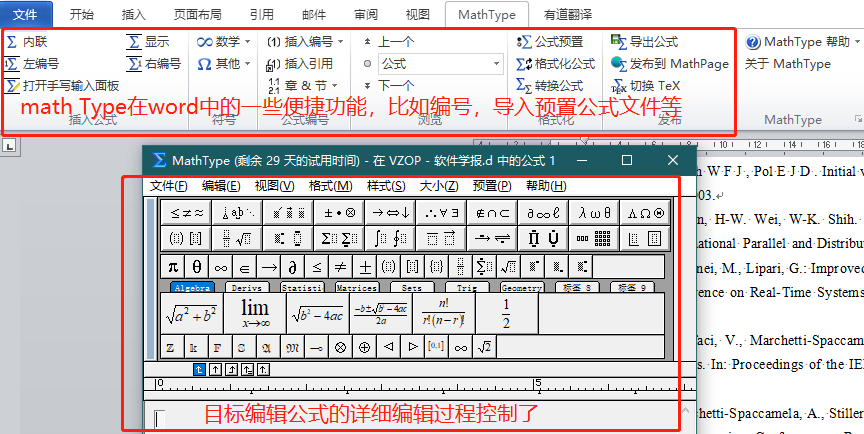
Task: Insert sqrt(a²+b²) expression
Action: tap(192, 314)
